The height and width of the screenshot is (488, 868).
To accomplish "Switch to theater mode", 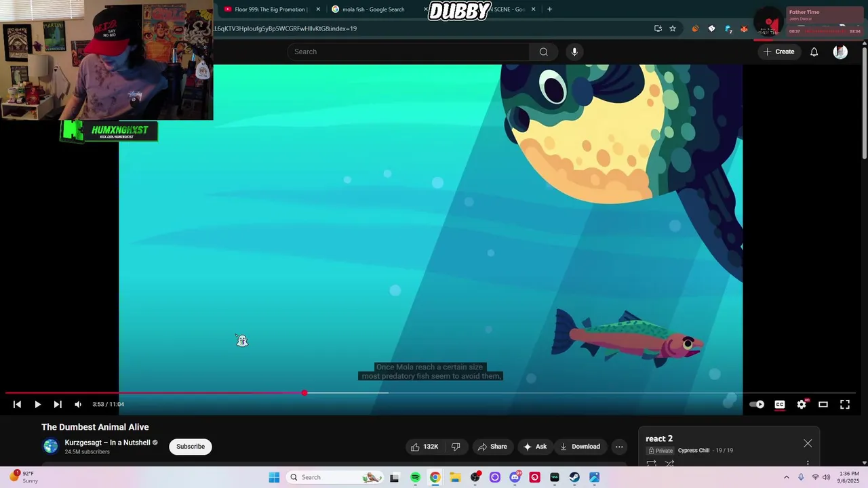I will (823, 405).
